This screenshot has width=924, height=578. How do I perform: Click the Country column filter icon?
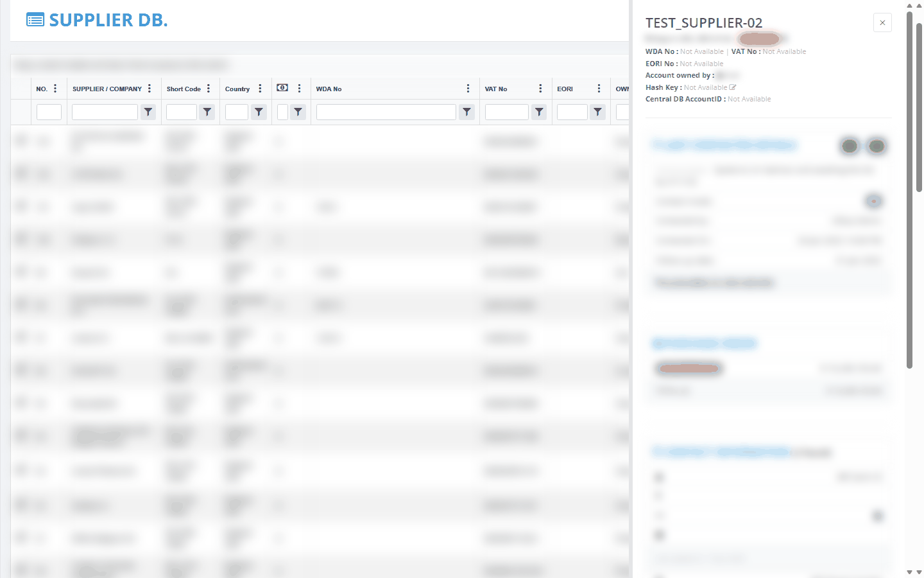259,112
